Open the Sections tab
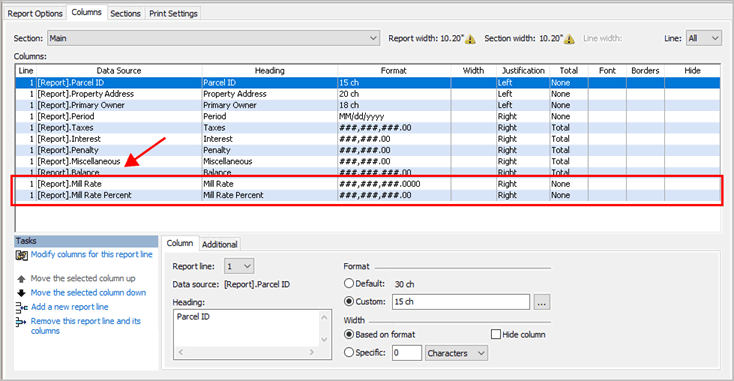 click(x=125, y=14)
